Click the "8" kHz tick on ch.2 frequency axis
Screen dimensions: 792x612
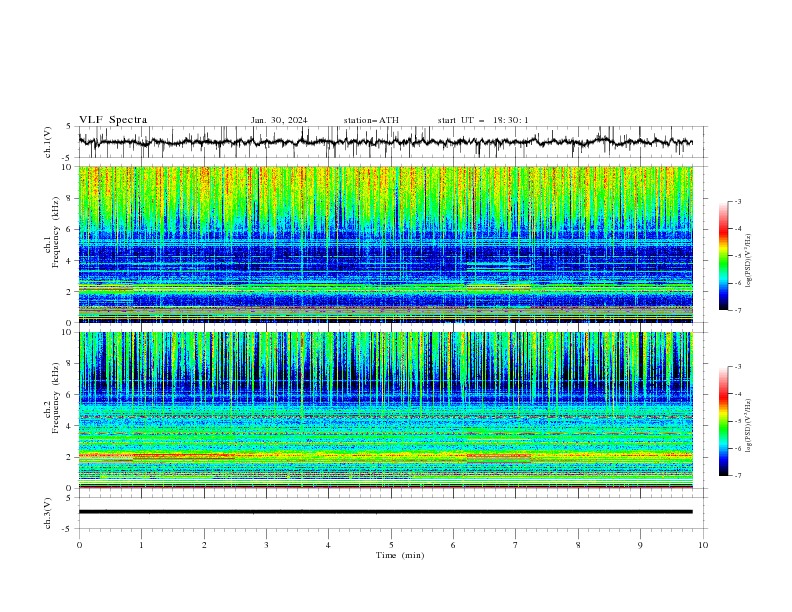(71, 364)
